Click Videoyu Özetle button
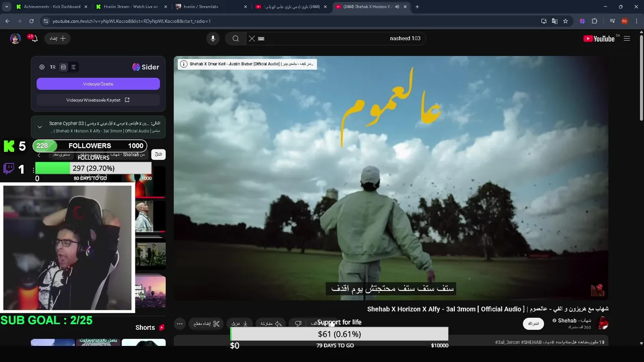Image resolution: width=644 pixels, height=362 pixels. (x=98, y=84)
